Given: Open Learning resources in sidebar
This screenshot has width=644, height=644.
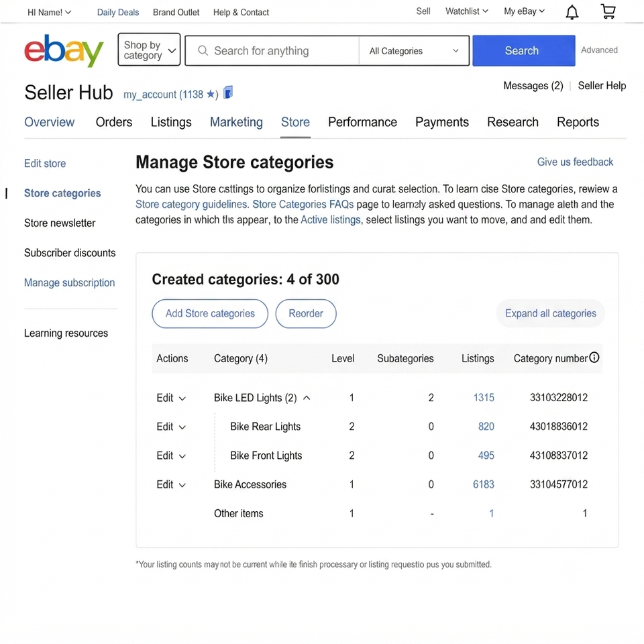Looking at the screenshot, I should pyautogui.click(x=66, y=333).
